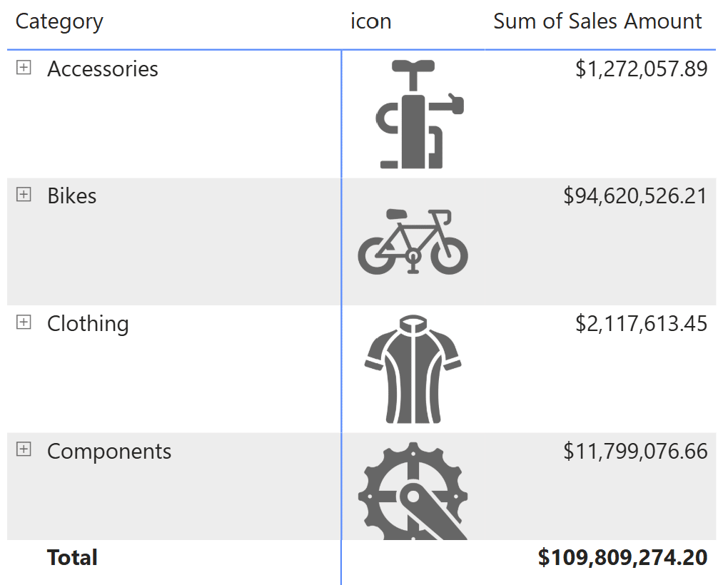Select the Bikes category label
This screenshot has height=585, width=728.
(71, 196)
